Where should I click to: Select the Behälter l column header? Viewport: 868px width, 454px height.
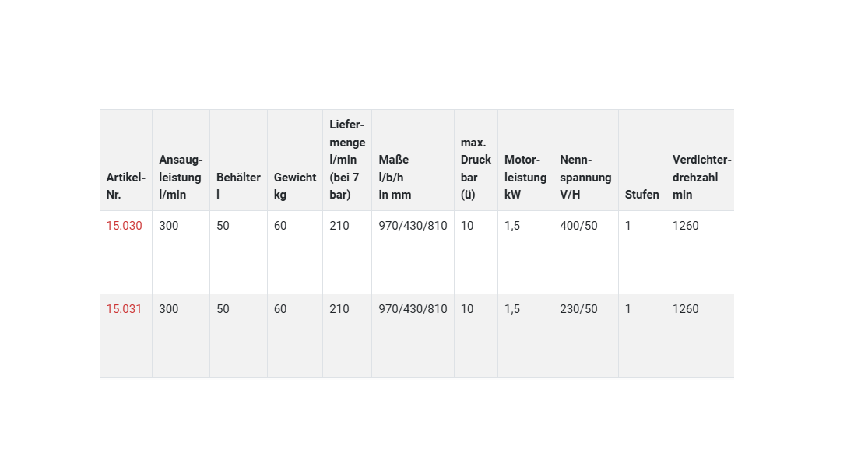(238, 186)
